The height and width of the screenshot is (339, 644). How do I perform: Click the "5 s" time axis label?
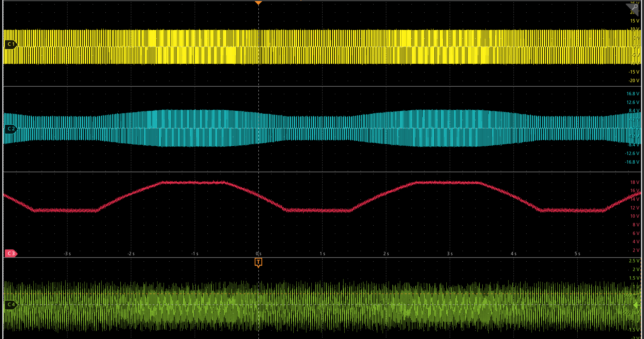coord(578,254)
